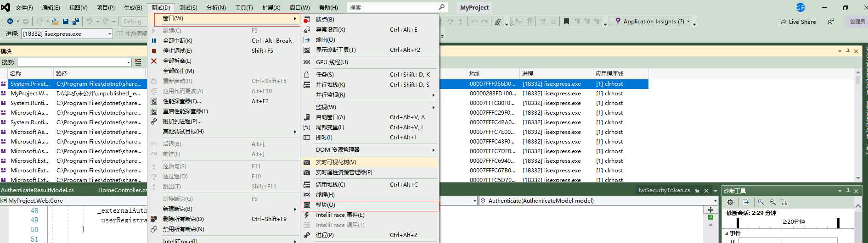Switch to HomeController.cs tab
The width and height of the screenshot is (868, 243).
pos(122,190)
